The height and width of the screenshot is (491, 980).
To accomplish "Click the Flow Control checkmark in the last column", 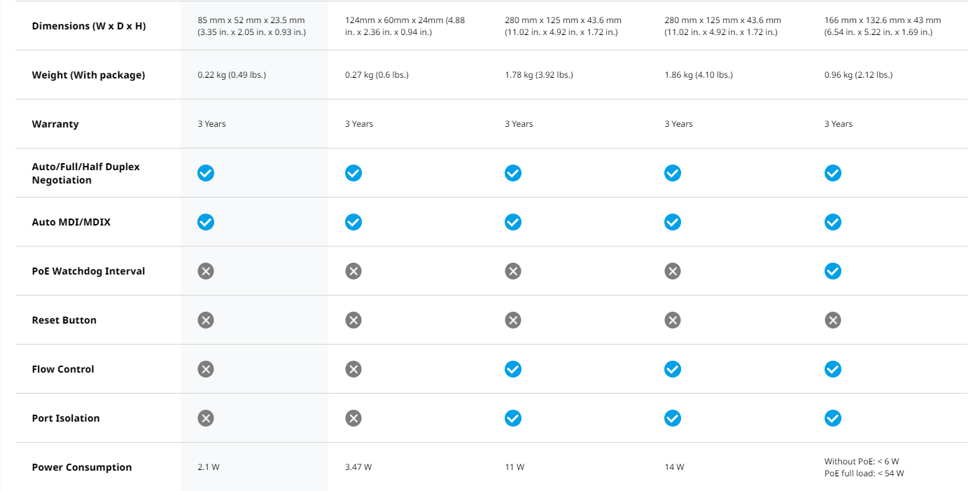I will click(832, 369).
